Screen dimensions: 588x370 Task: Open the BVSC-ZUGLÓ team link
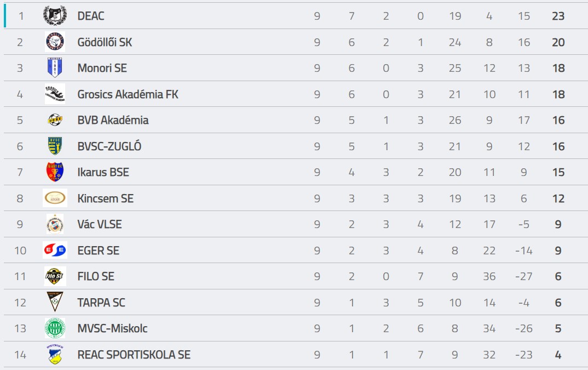(109, 146)
